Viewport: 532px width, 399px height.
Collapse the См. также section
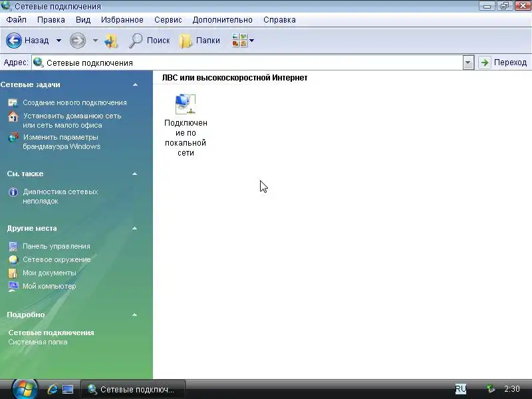(134, 174)
